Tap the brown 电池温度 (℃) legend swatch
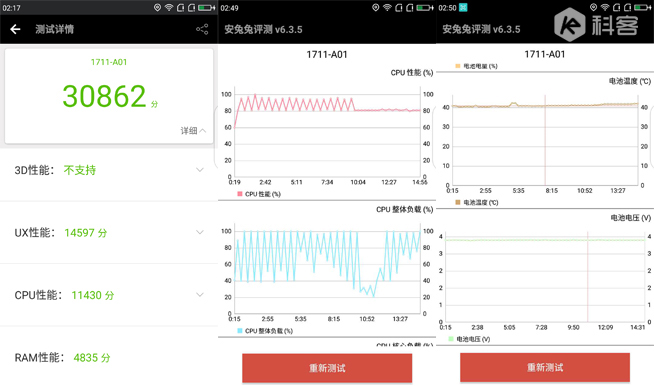The image size is (654, 388). tap(458, 202)
